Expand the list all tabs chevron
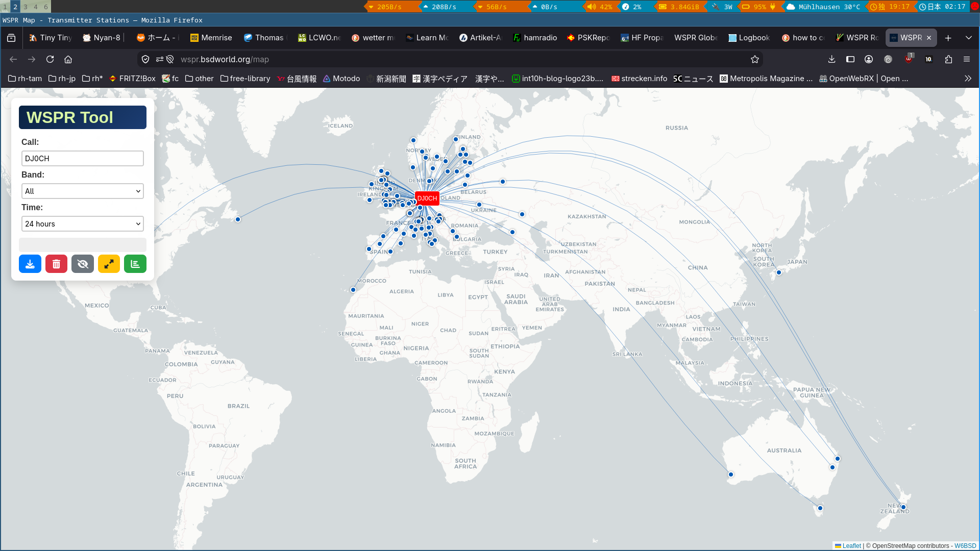 (969, 38)
